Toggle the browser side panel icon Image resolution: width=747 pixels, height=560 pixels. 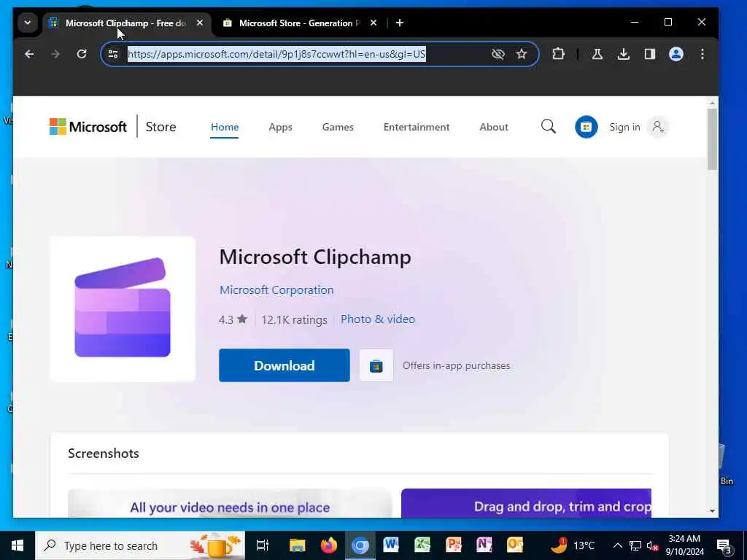(650, 54)
